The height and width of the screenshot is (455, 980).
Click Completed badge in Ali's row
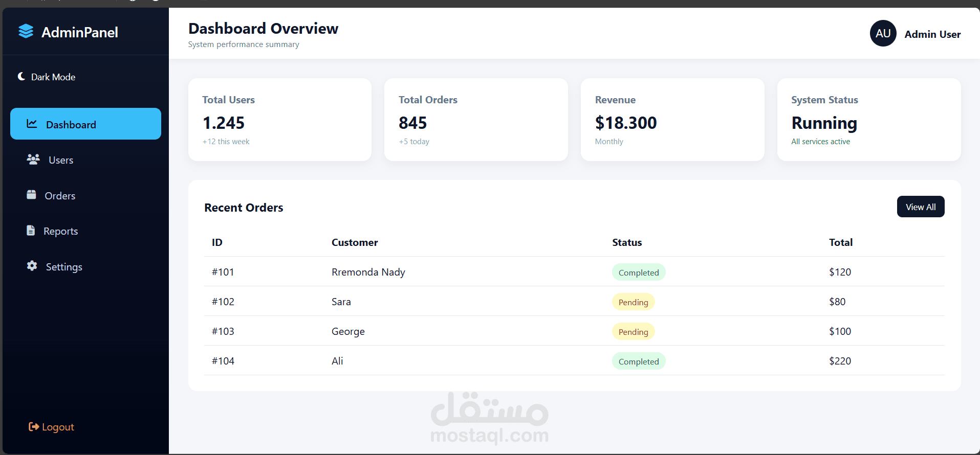click(639, 361)
